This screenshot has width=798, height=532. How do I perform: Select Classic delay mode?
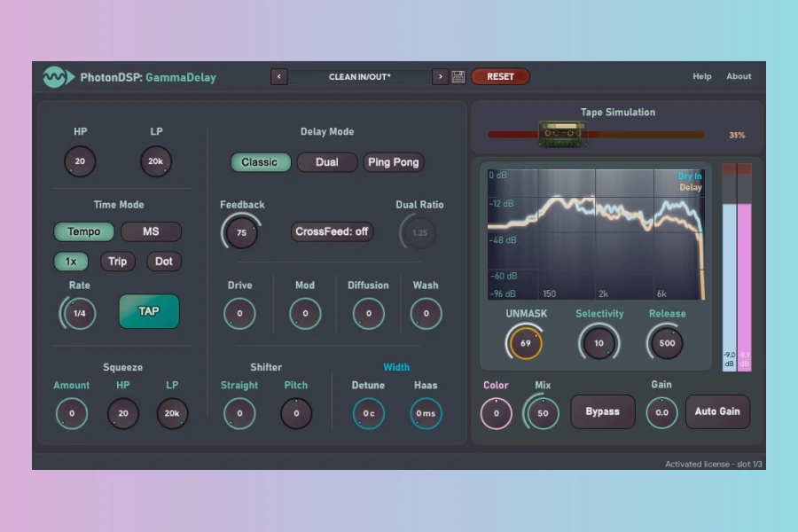pos(261,162)
